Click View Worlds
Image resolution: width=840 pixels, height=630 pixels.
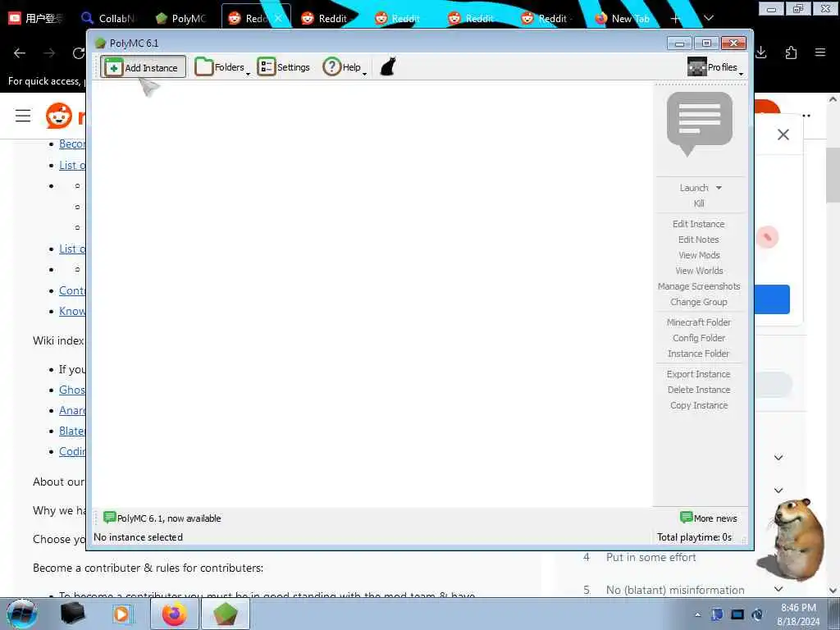coord(699,271)
